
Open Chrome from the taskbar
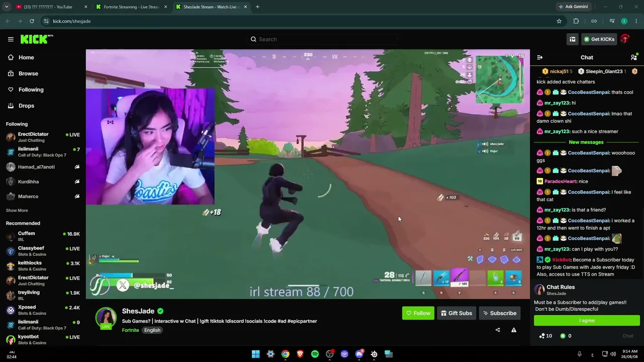(x=285, y=354)
